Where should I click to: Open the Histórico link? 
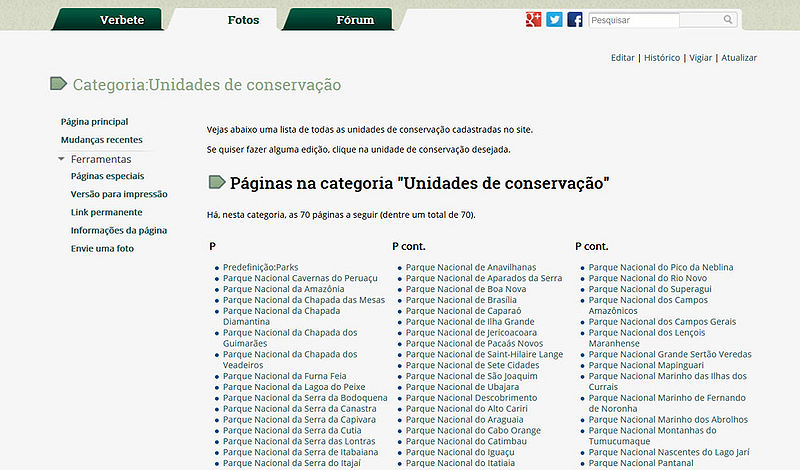pos(662,58)
